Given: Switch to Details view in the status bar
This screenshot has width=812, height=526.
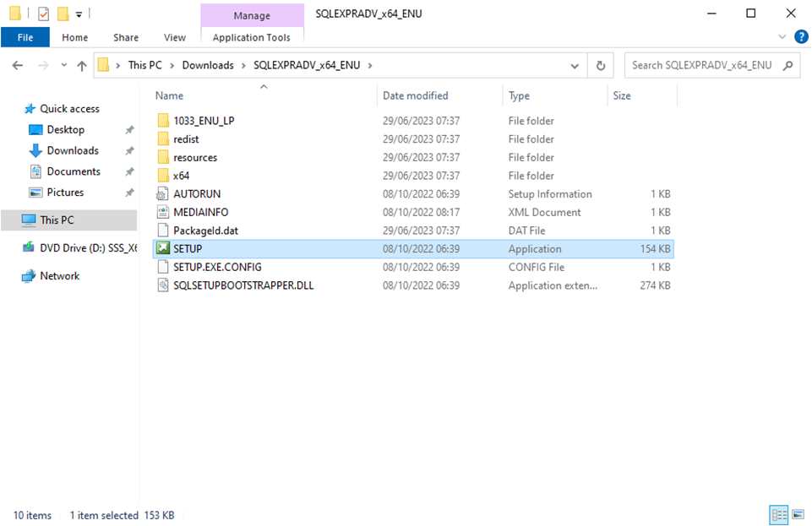Looking at the screenshot, I should tap(779, 515).
